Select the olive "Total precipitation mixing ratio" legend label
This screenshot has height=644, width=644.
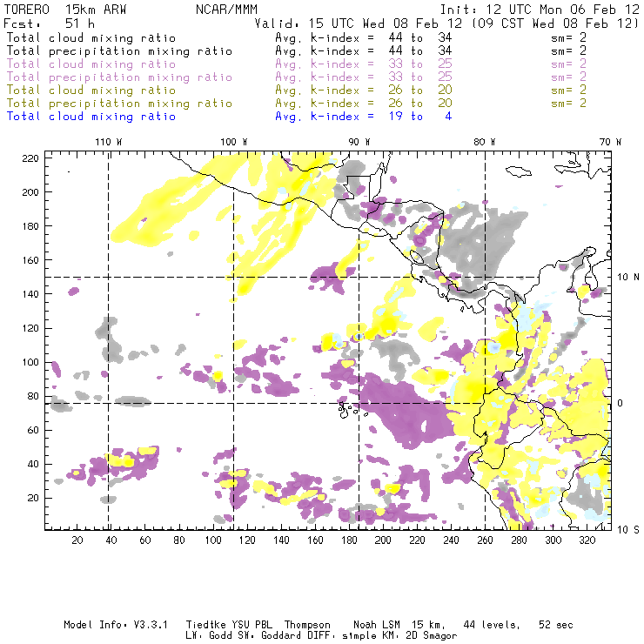[119, 103]
